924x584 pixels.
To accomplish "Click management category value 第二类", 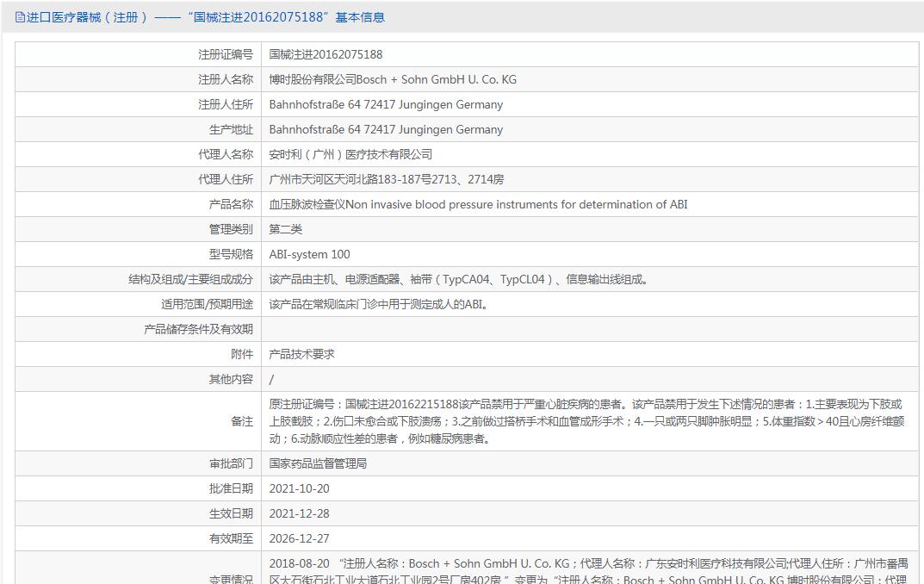I will point(286,229).
